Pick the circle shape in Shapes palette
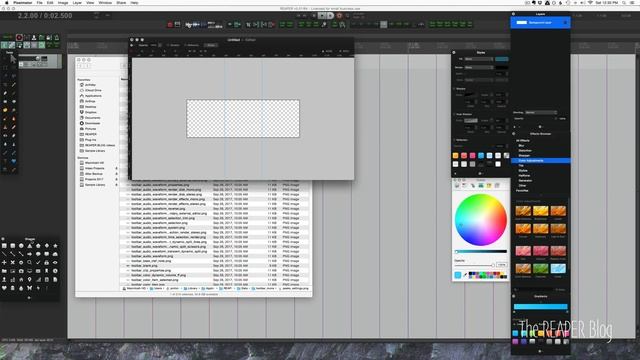 coord(21,246)
